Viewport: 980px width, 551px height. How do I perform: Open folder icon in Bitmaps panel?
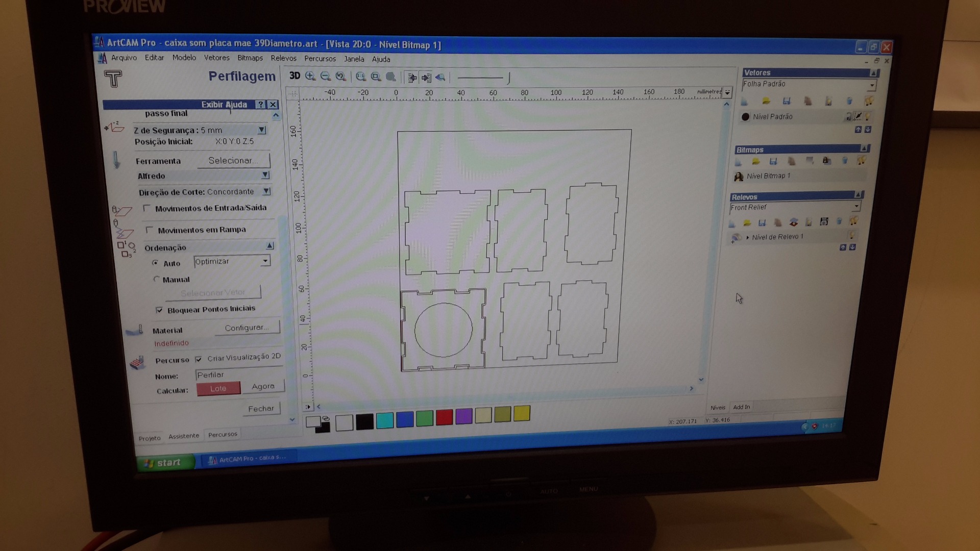[x=756, y=161]
